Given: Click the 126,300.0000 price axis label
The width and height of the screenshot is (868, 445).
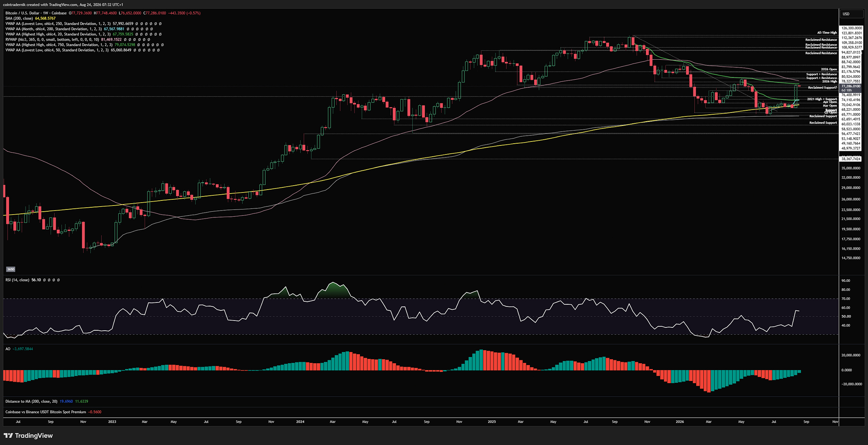Looking at the screenshot, I should pos(852,28).
